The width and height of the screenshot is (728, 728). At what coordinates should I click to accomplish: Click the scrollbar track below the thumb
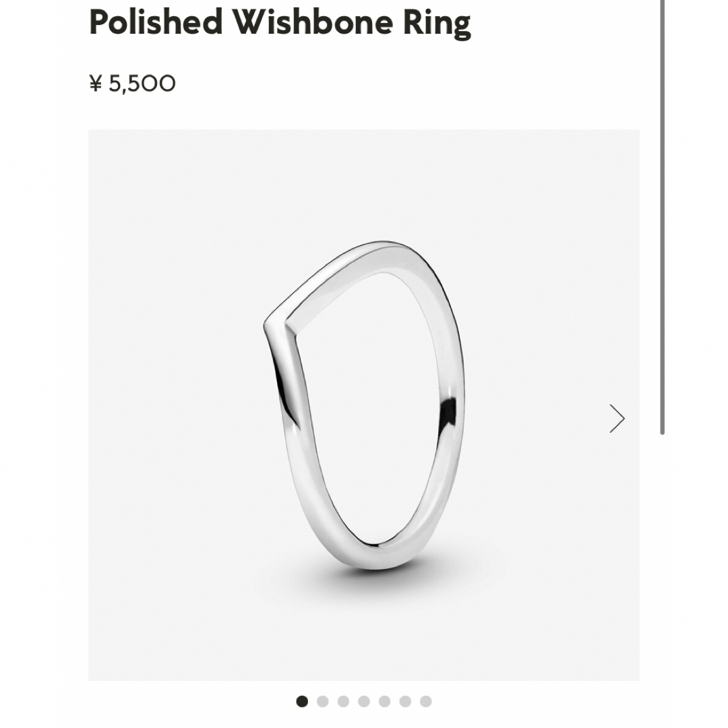[x=663, y=580]
